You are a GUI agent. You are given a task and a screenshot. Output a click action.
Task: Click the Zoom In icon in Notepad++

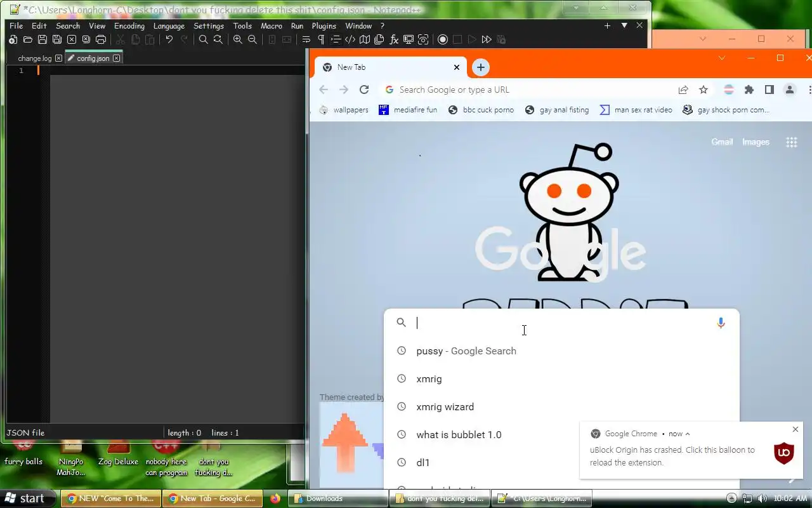click(x=237, y=39)
